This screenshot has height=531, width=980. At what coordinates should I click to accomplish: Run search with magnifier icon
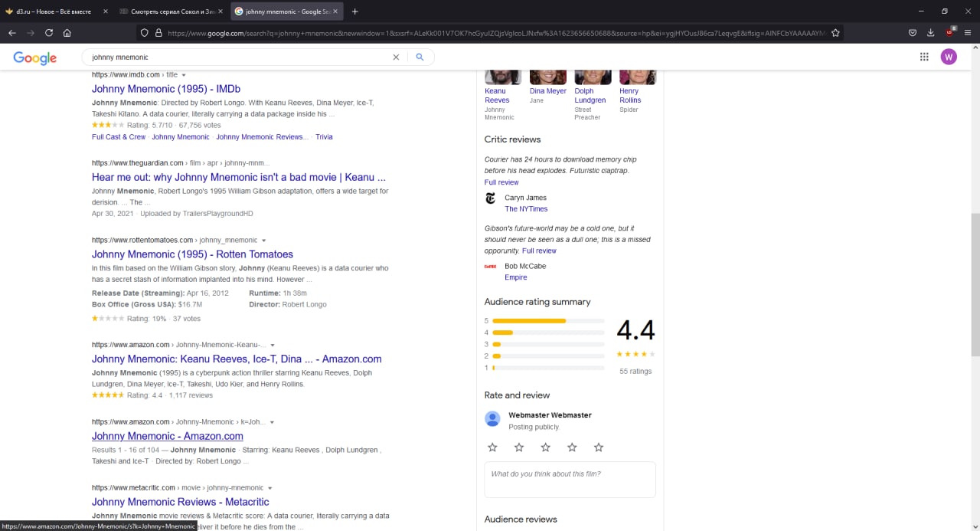420,57
